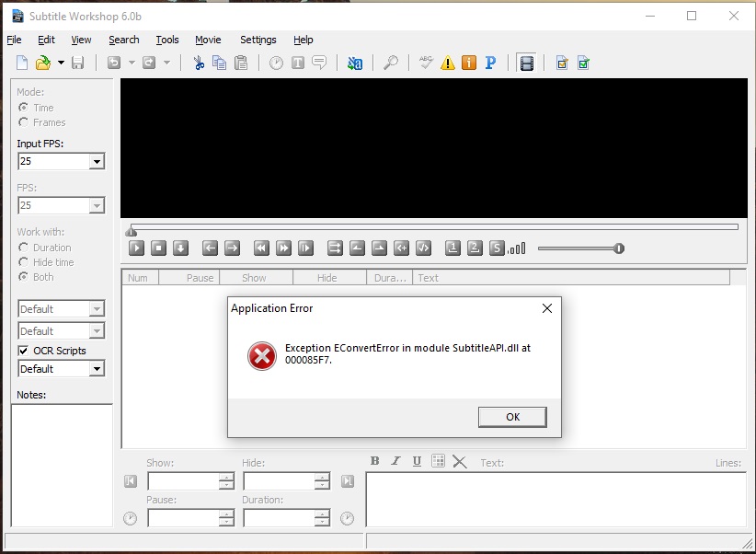Click the numbered 2 marker button
Image resolution: width=756 pixels, height=554 pixels.
pyautogui.click(x=475, y=248)
